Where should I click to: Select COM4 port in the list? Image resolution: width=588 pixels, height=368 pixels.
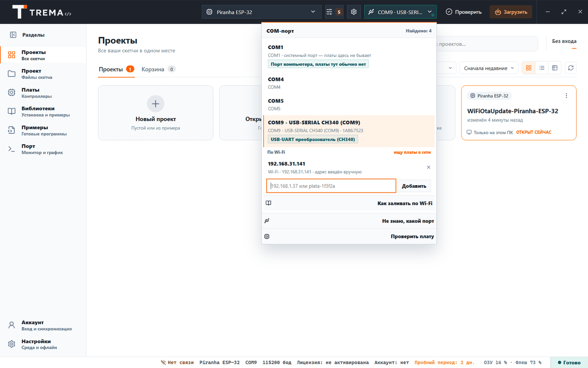pyautogui.click(x=349, y=83)
